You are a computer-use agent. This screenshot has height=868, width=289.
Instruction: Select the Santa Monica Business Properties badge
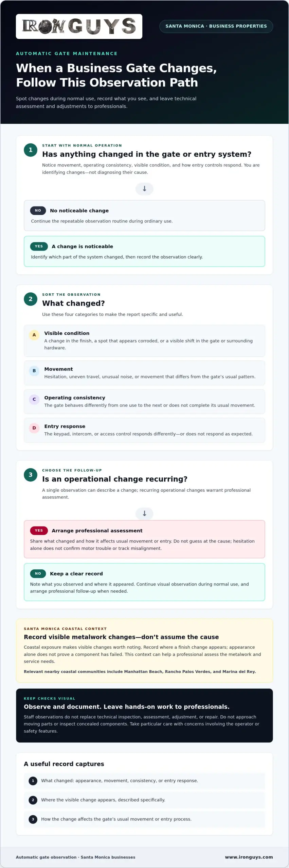point(216,26)
